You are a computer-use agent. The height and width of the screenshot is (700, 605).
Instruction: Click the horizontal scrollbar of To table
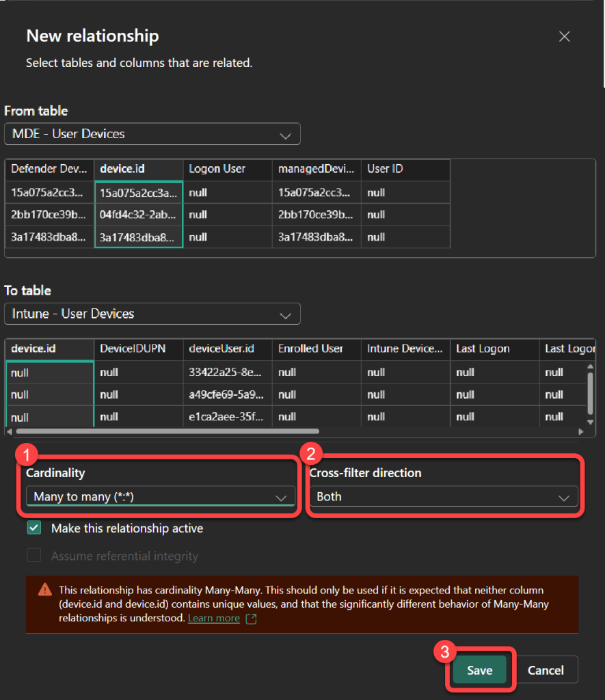(x=167, y=431)
